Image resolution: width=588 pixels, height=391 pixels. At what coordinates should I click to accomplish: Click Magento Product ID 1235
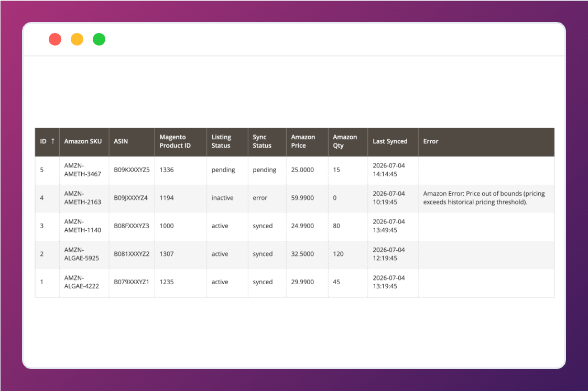click(x=167, y=282)
